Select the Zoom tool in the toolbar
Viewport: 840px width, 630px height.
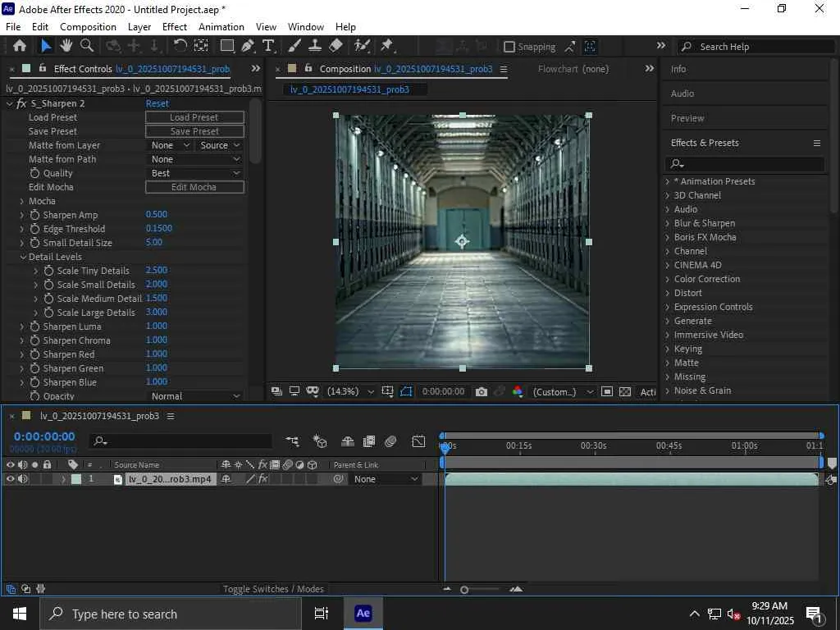[x=86, y=46]
